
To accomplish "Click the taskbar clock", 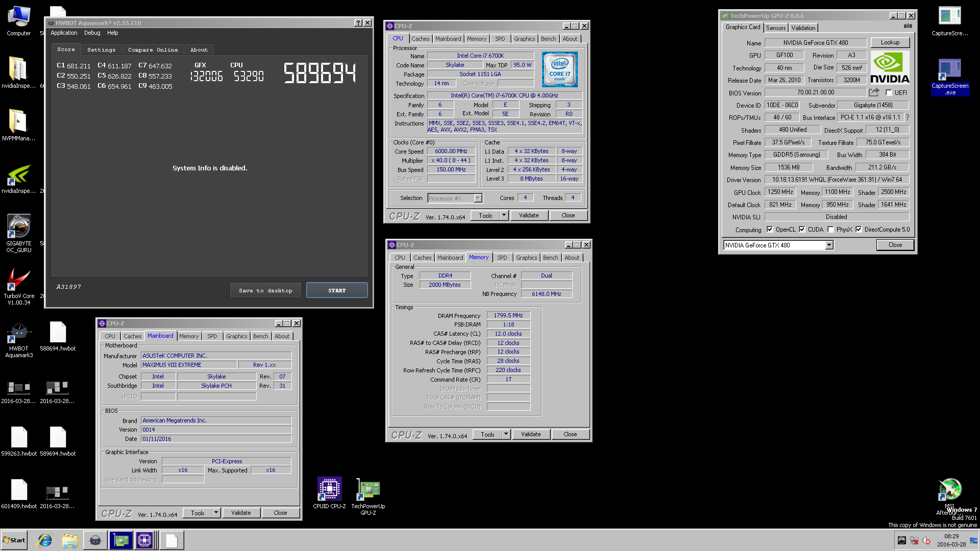I will point(951,540).
